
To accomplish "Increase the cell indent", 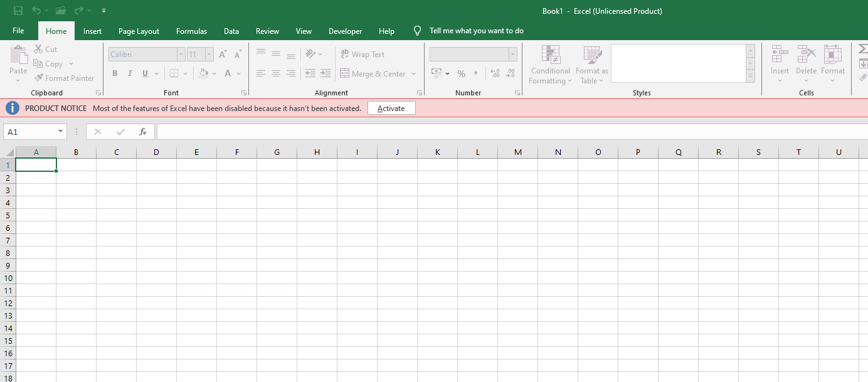I will point(325,73).
